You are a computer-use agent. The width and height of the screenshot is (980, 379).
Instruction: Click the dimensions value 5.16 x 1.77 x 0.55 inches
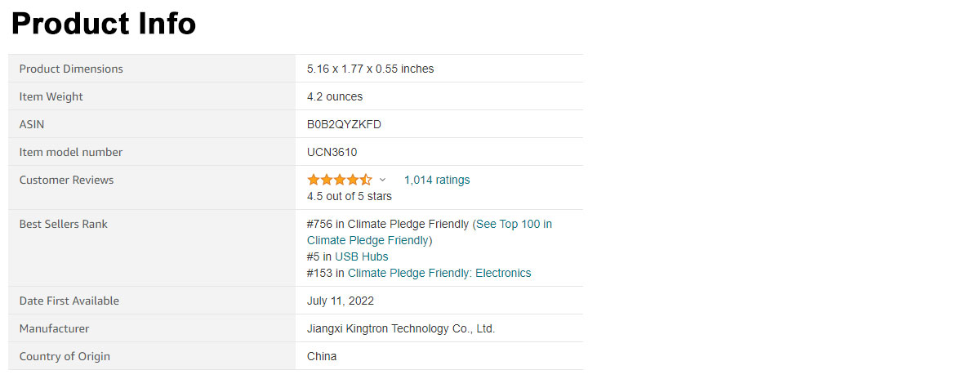click(x=371, y=69)
